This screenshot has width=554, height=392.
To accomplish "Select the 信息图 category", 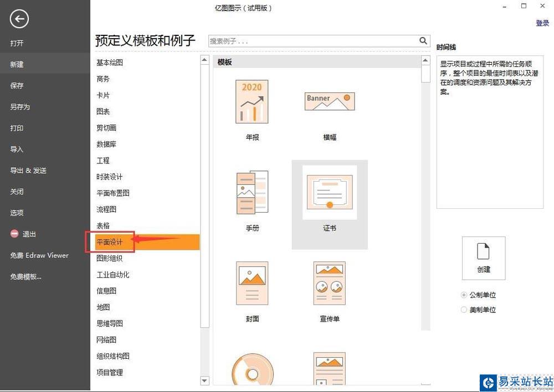I will 106,291.
